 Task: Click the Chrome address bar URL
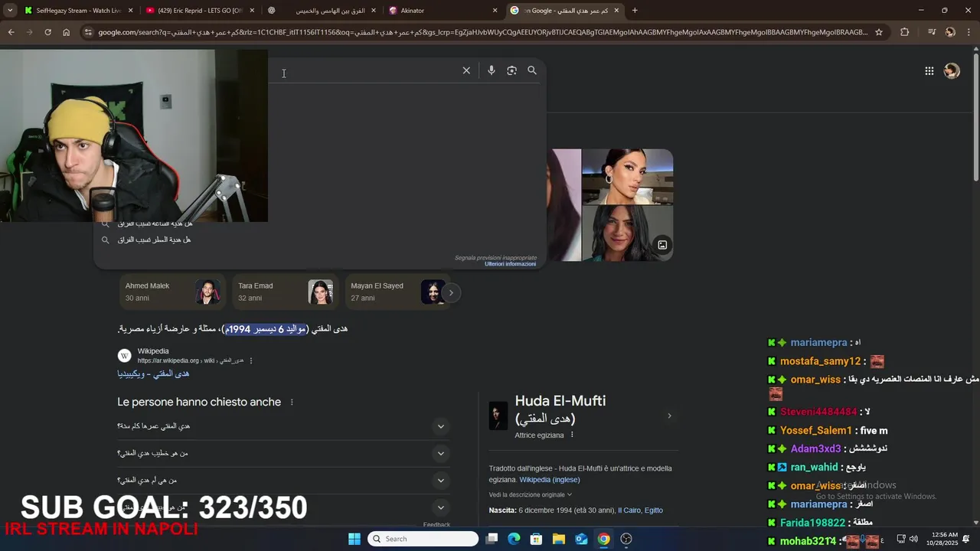(x=482, y=32)
